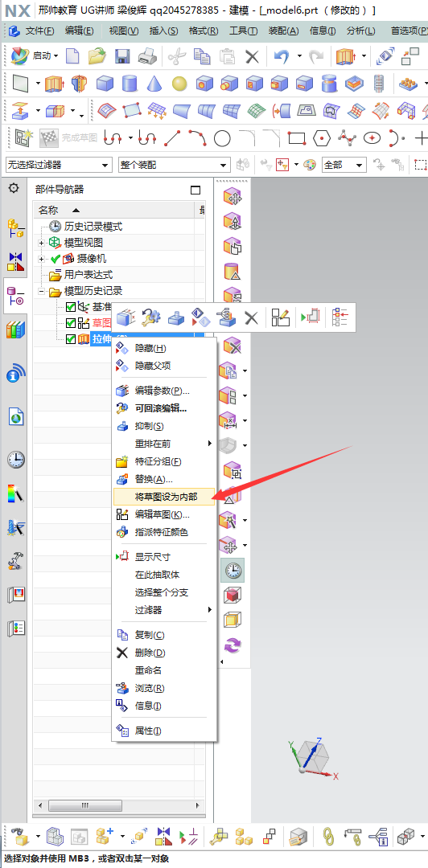Screen dimensions: 428x868
Task: Select the Block primitive icon
Action: pos(105,84)
